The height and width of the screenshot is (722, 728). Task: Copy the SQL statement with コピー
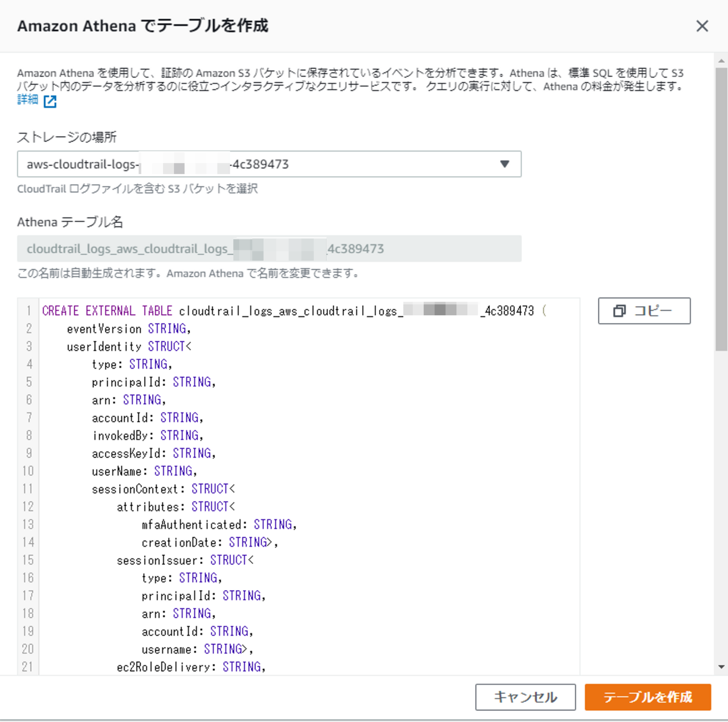point(644,311)
